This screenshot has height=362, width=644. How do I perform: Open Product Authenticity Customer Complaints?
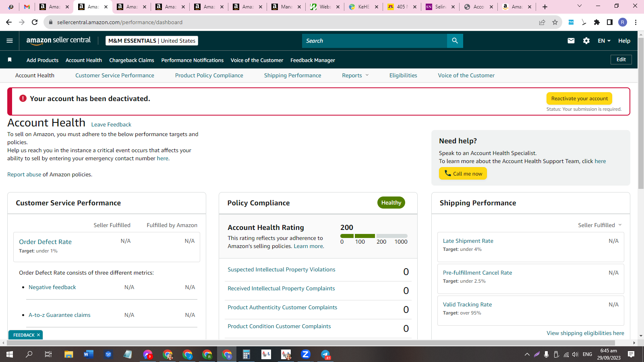point(282,307)
